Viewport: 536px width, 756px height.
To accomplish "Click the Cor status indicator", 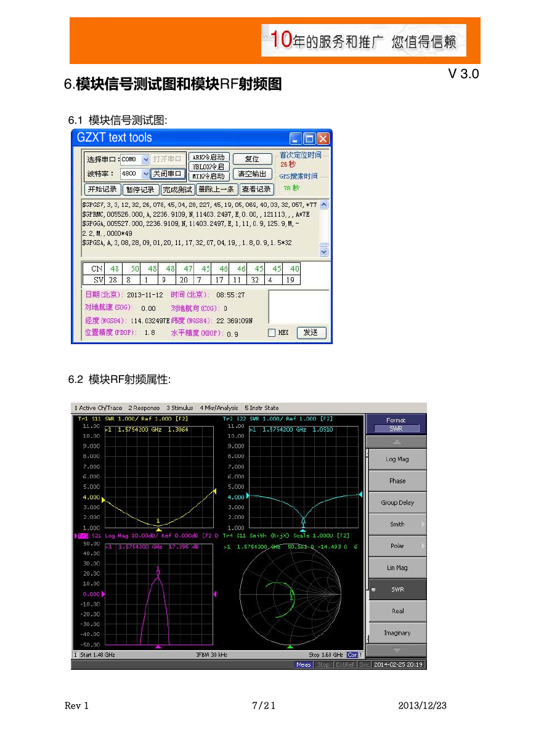I will tap(352, 655).
